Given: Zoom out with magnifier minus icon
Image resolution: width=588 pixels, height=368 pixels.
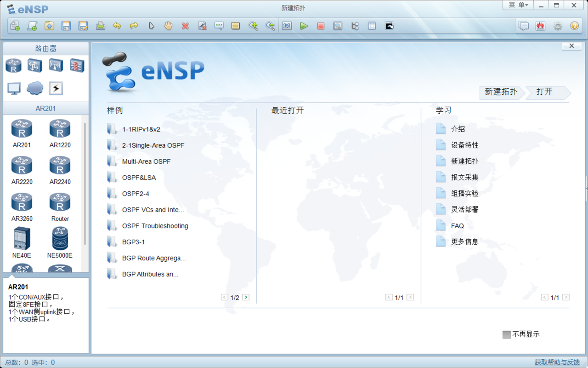Looking at the screenshot, I should [270, 26].
